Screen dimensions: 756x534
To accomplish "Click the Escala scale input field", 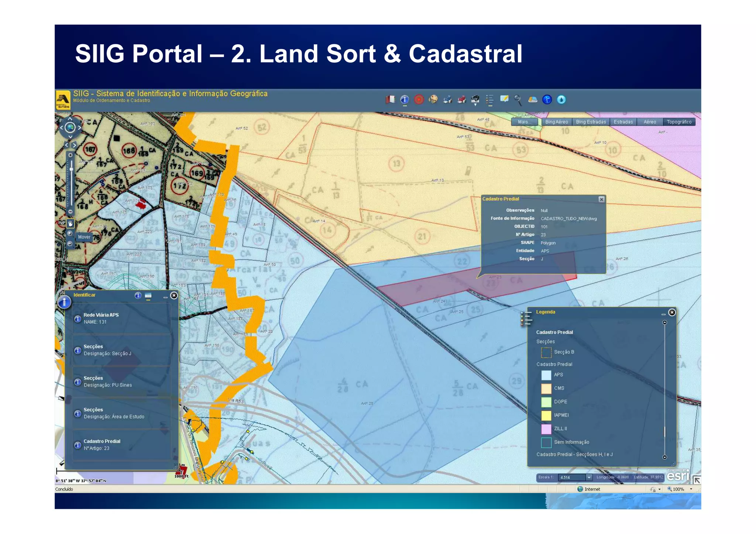I will coord(572,478).
